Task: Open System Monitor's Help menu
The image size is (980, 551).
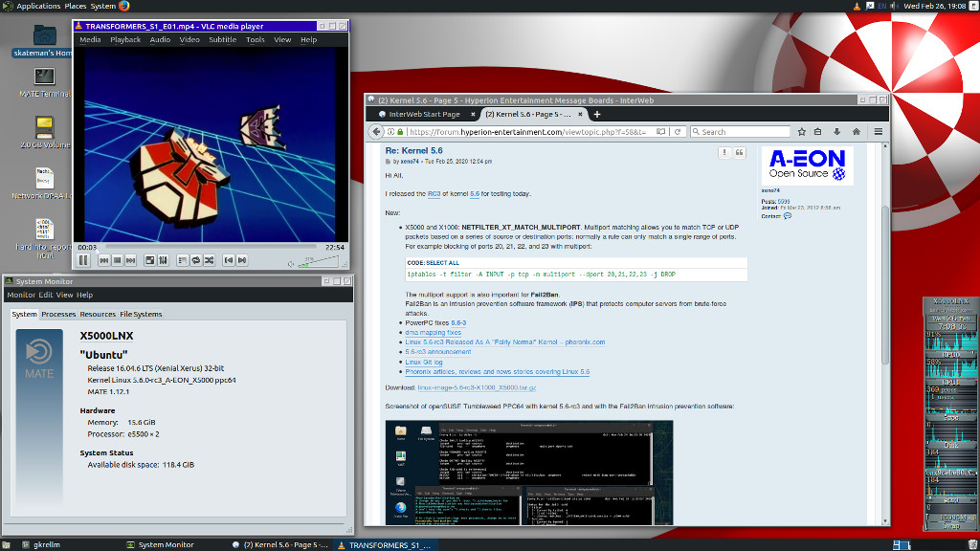Action: [x=84, y=295]
